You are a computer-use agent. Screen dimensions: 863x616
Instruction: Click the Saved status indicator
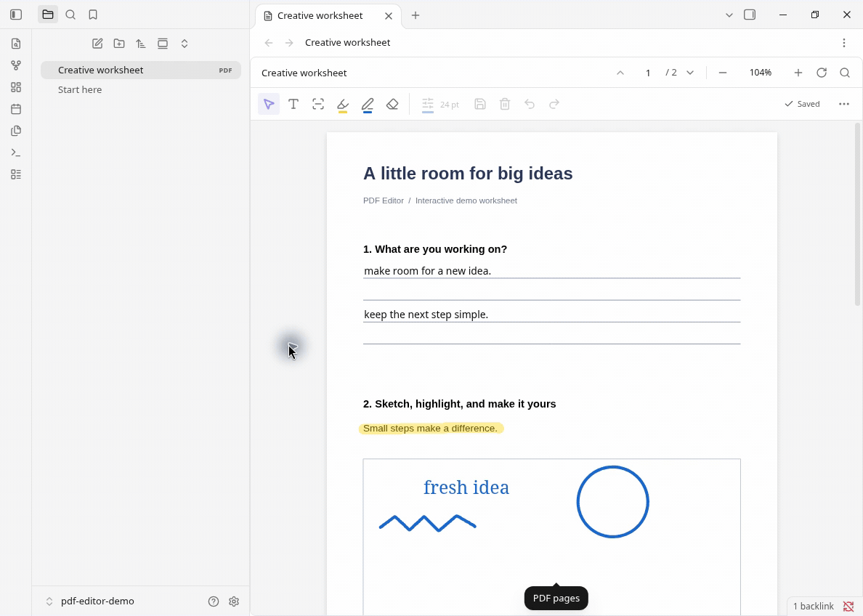(803, 104)
